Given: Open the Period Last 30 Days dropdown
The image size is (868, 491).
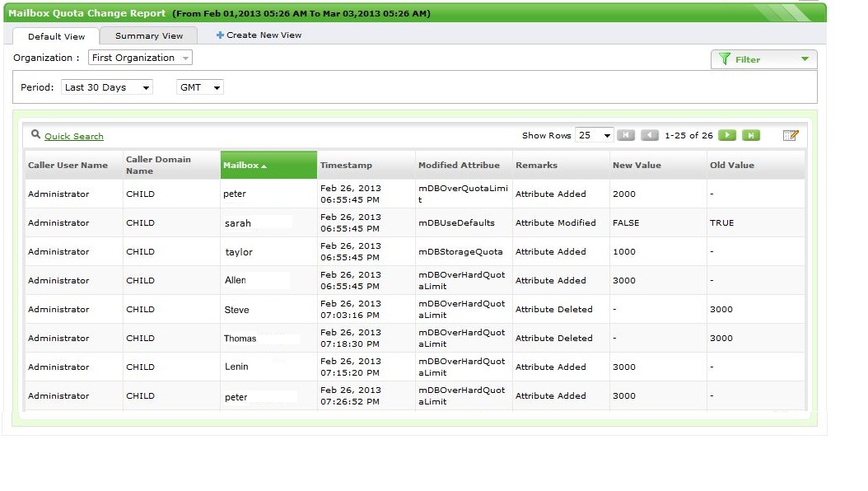Looking at the screenshot, I should [106, 87].
